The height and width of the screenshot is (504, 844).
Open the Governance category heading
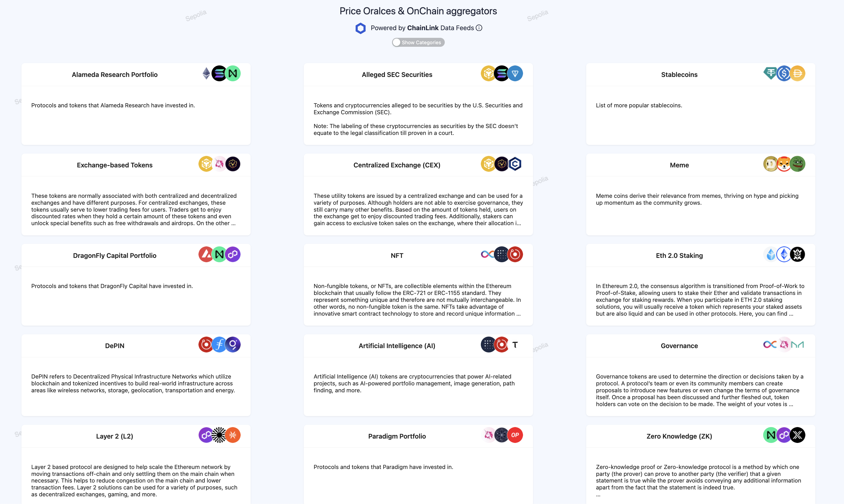pyautogui.click(x=679, y=346)
